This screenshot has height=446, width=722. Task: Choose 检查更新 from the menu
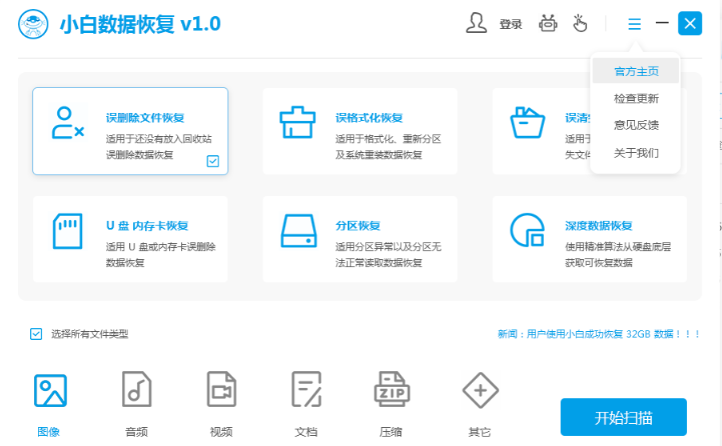(635, 98)
